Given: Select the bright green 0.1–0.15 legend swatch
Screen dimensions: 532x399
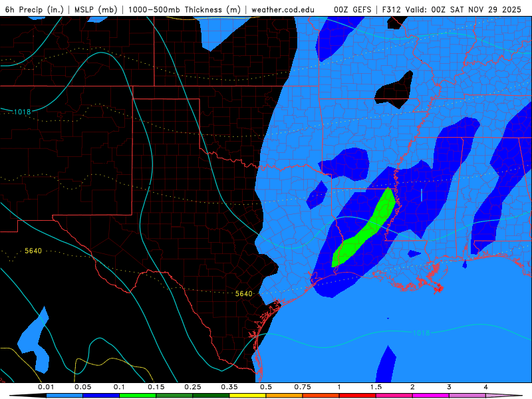Looking at the screenshot, I should click(x=138, y=396).
